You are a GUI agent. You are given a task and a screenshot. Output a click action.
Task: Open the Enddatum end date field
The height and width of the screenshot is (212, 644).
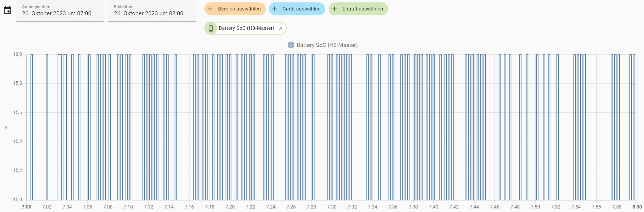pos(152,11)
